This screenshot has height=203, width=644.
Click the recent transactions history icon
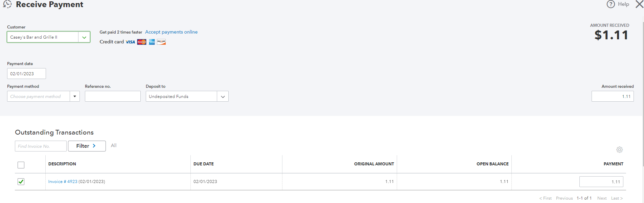click(x=7, y=4)
